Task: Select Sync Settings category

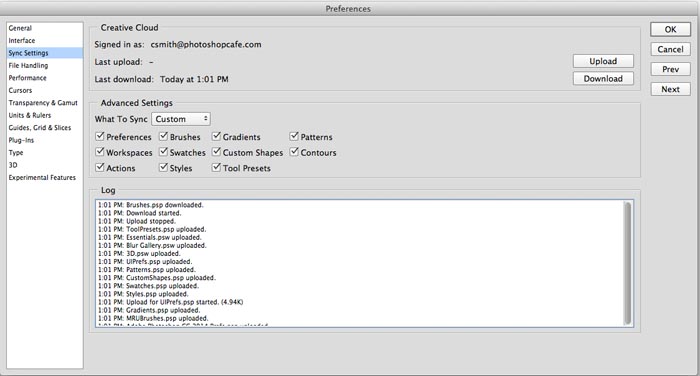Action: (x=45, y=53)
